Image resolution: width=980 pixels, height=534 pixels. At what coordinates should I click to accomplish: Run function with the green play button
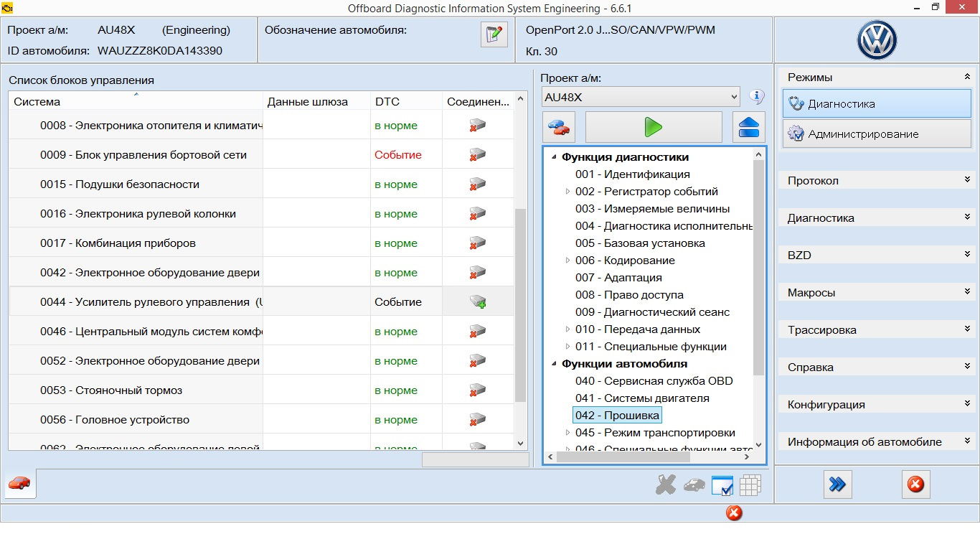(x=654, y=127)
